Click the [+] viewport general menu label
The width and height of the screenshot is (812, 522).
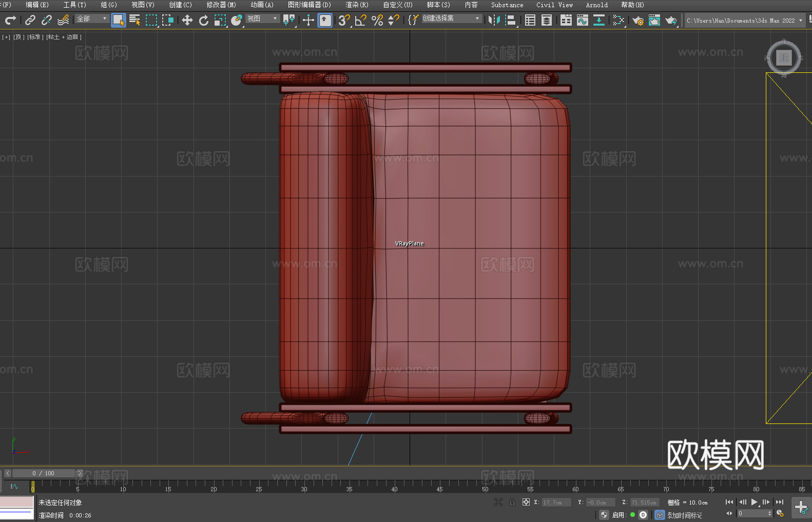click(x=6, y=37)
